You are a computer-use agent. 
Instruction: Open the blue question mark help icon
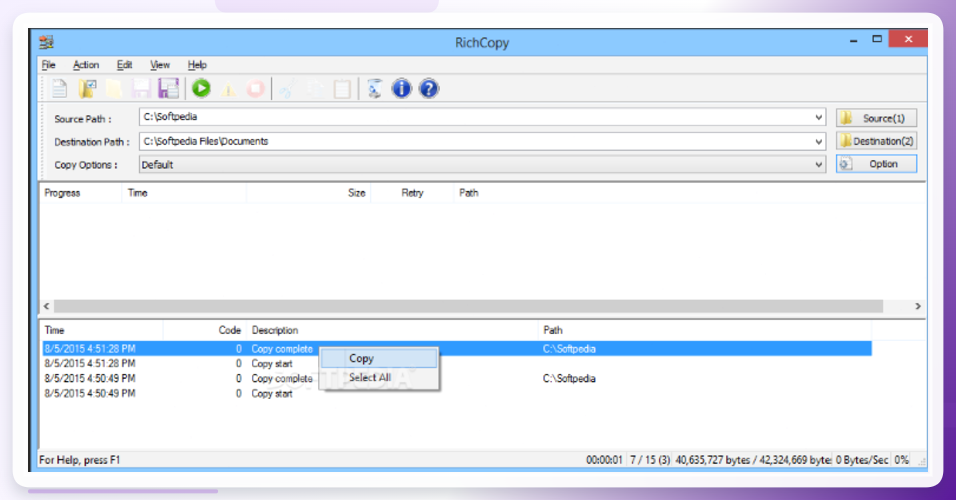pos(429,89)
